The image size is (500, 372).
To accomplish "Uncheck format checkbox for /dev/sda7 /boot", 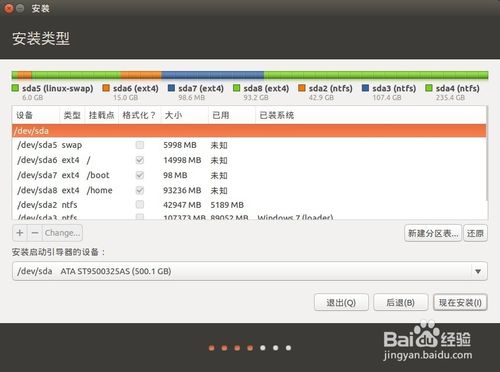I will point(140,175).
